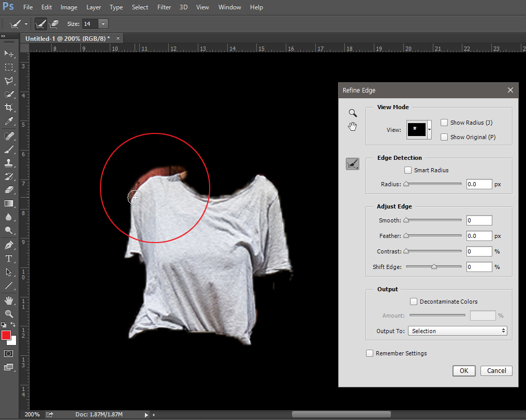Select the Polygonal Lasso tool
The height and width of the screenshot is (420, 526).
click(x=9, y=81)
